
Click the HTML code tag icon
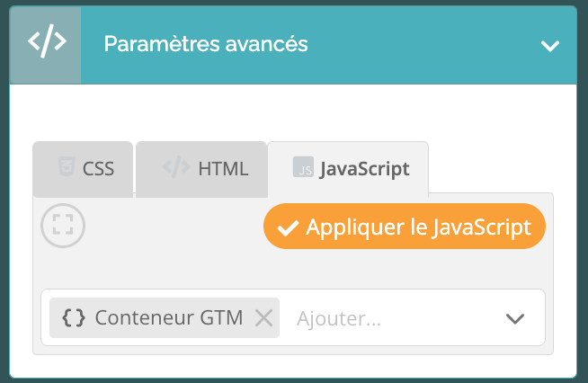point(176,167)
